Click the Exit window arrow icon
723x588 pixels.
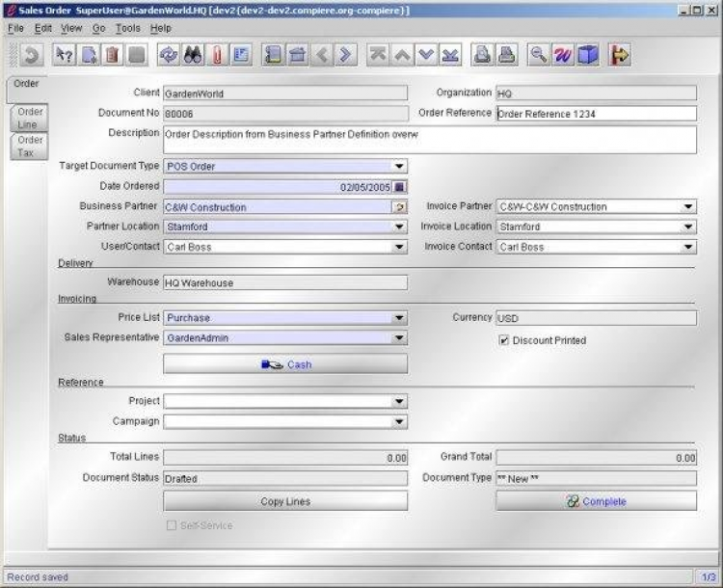click(x=620, y=56)
